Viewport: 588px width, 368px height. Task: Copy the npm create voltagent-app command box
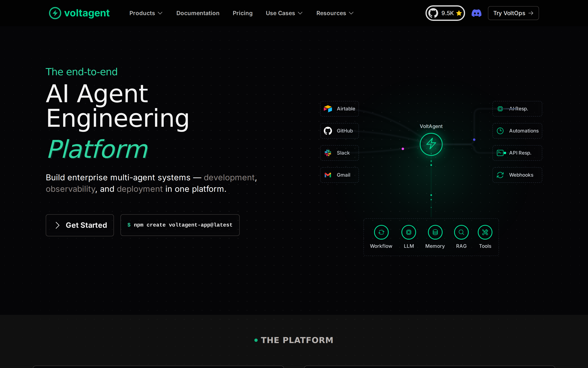pos(180,225)
